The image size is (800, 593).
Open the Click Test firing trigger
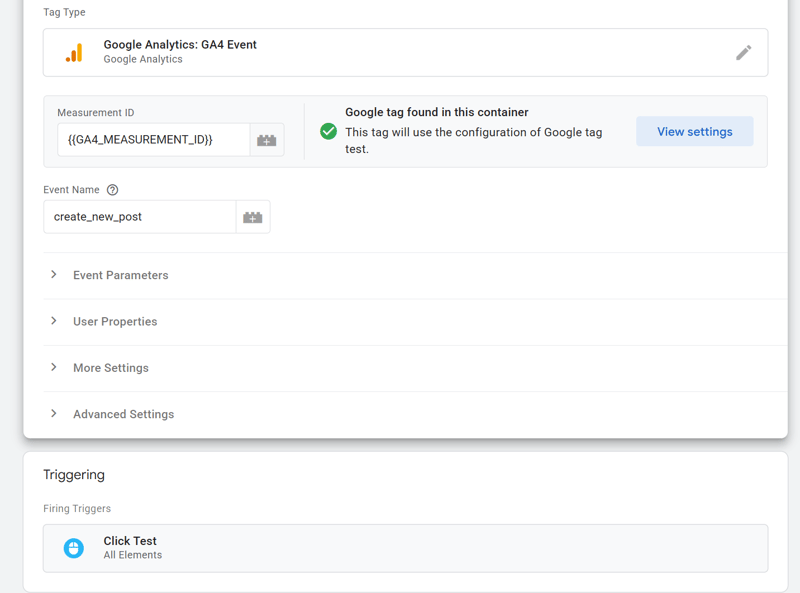pos(406,548)
